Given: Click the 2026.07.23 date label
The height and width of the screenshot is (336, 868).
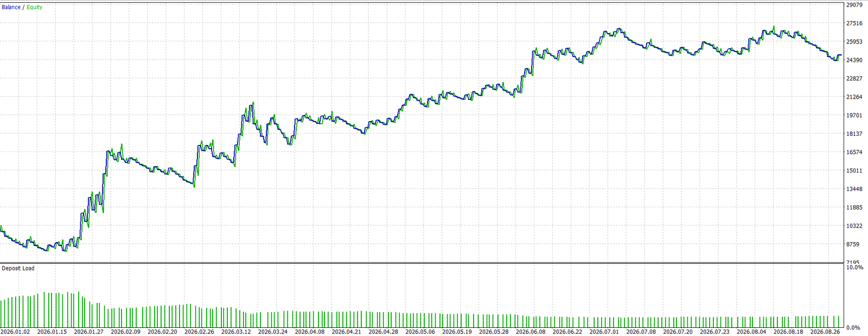Looking at the screenshot, I should 715,332.
